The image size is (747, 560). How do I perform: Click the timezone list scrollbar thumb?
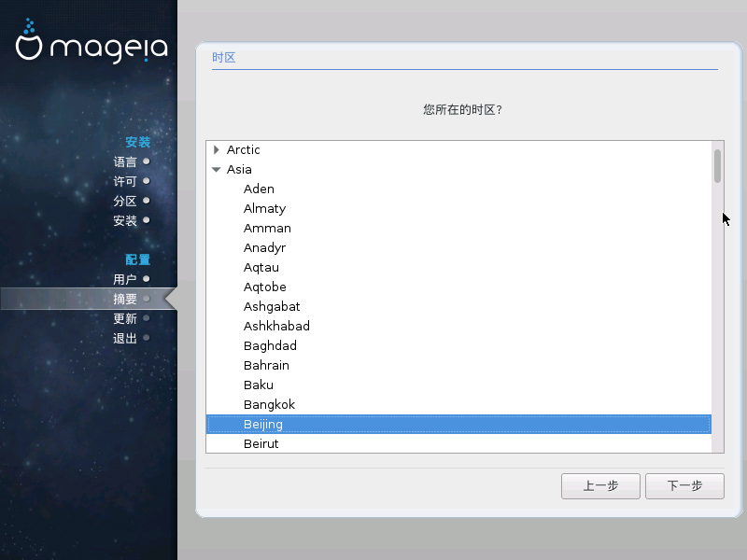(x=717, y=166)
